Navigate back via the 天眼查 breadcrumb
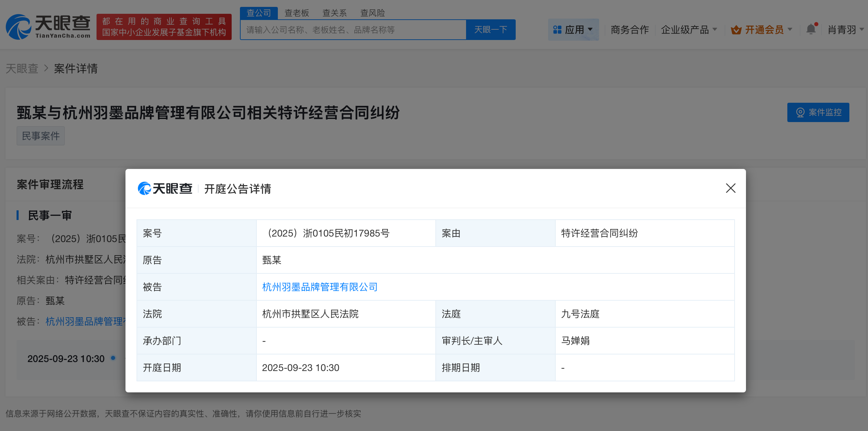 click(x=22, y=69)
